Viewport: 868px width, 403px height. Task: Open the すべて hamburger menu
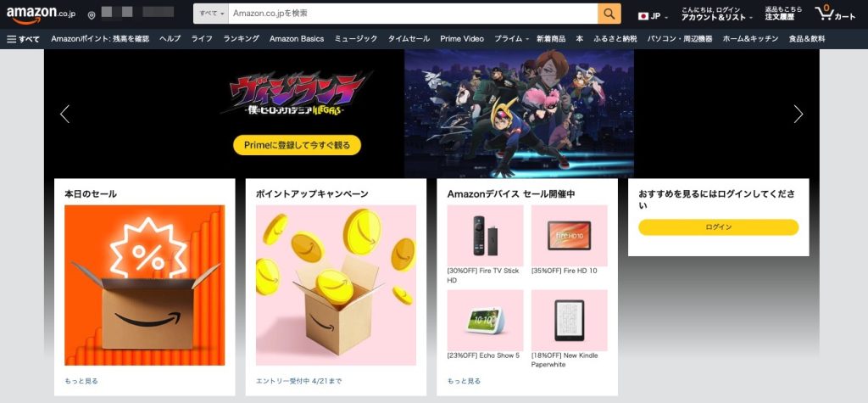tap(23, 39)
